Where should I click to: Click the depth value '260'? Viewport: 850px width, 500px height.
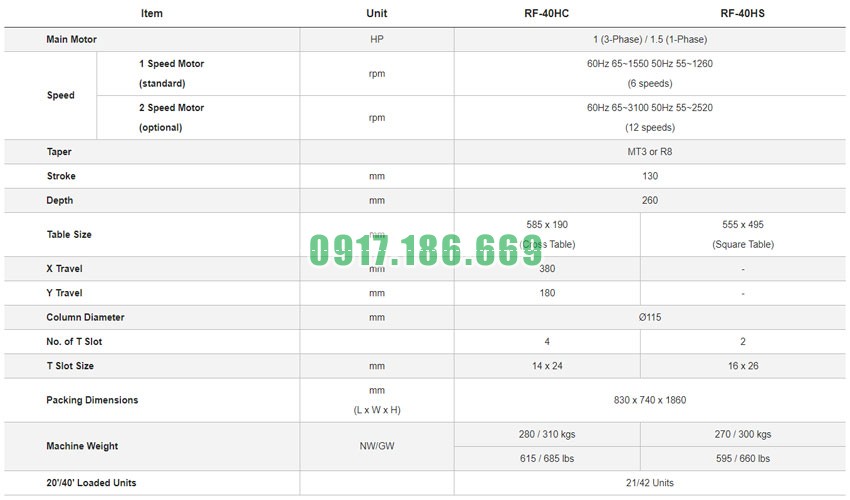tap(650, 201)
